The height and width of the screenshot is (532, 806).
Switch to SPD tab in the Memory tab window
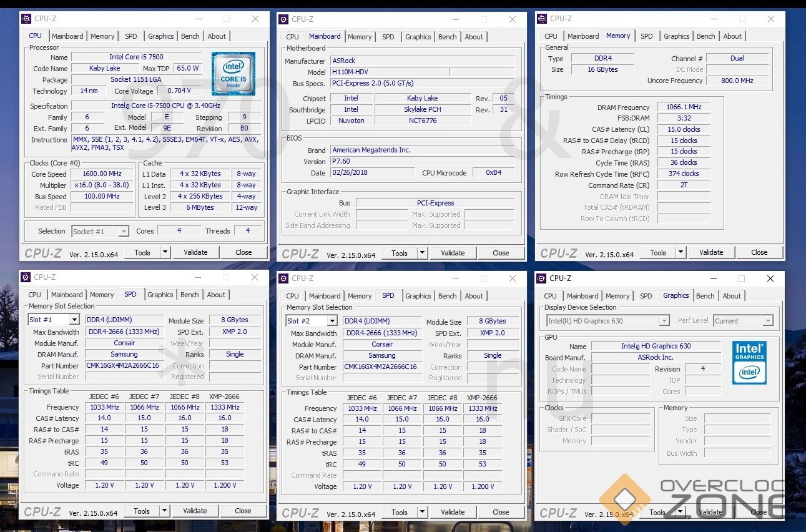(647, 36)
